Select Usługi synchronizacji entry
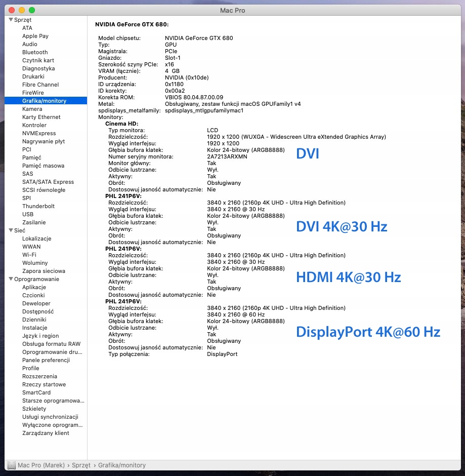This screenshot has height=476, width=465. [50, 417]
